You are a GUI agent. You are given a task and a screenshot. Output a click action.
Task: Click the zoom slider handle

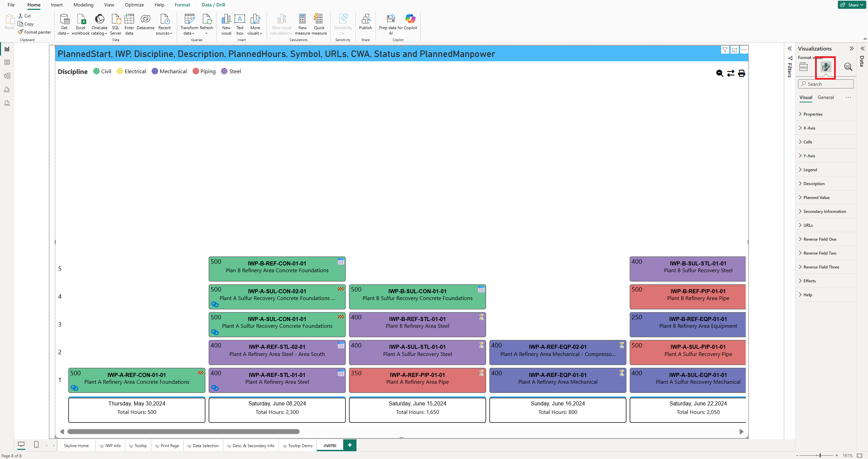point(820,455)
